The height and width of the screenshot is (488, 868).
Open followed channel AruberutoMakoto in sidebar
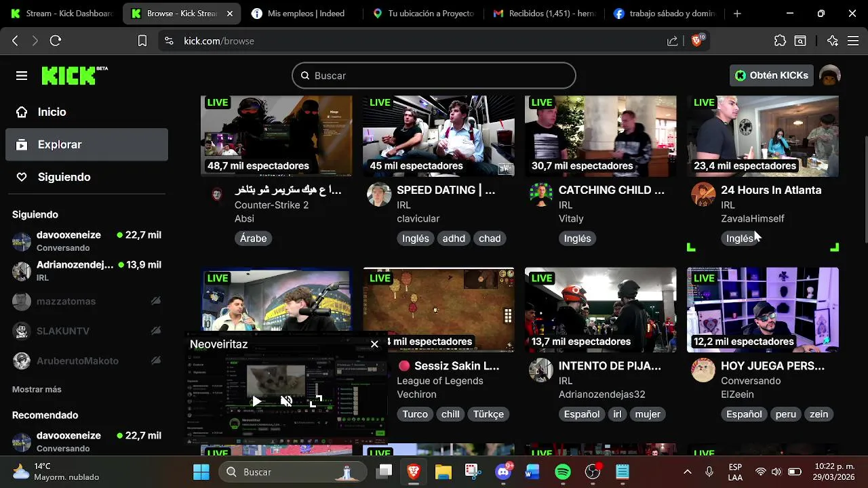pos(87,361)
